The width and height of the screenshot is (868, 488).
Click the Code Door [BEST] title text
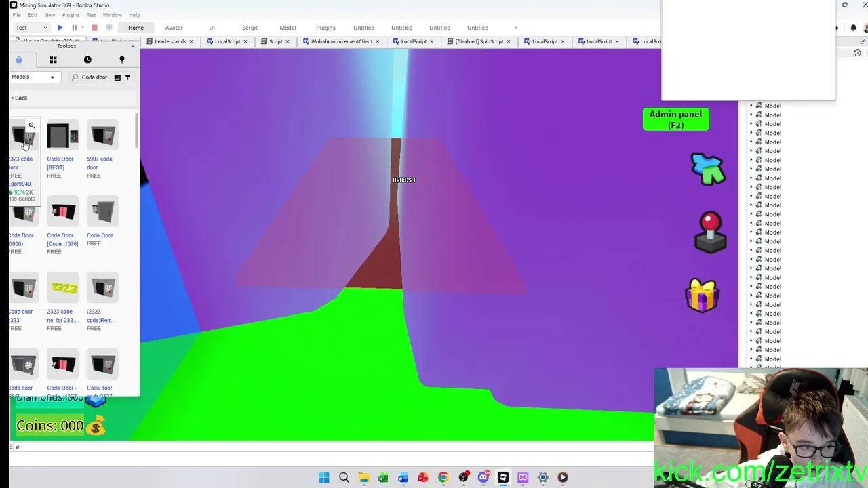[60, 163]
